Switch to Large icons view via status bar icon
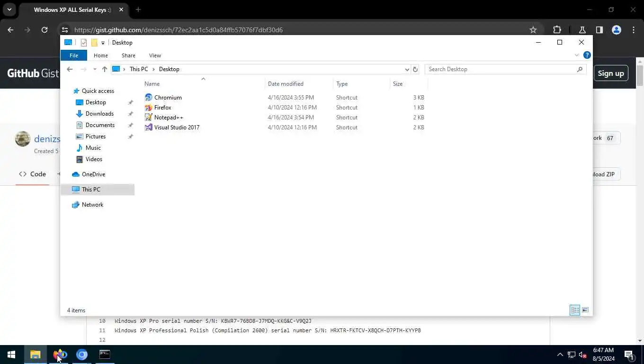Screen dimensions: 644x364 pyautogui.click(x=585, y=310)
